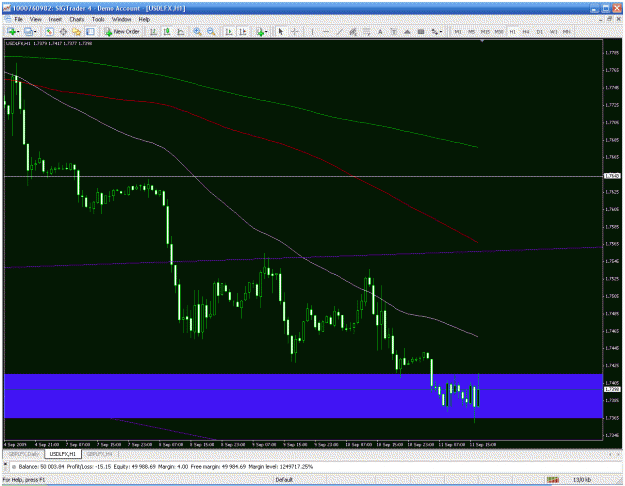Switch to the GBPLFX,Daily chart tab
Image resolution: width=625 pixels, height=486 pixels.
[25, 454]
